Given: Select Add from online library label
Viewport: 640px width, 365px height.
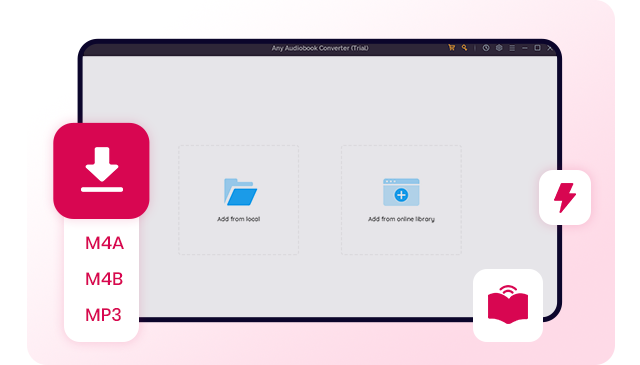Looking at the screenshot, I should [x=401, y=219].
